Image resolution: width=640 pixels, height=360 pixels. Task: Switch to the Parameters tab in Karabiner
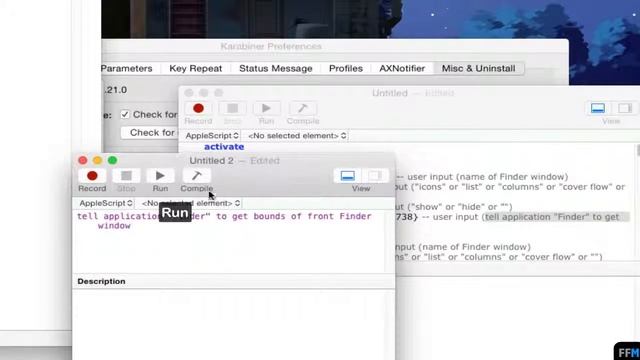point(127,69)
